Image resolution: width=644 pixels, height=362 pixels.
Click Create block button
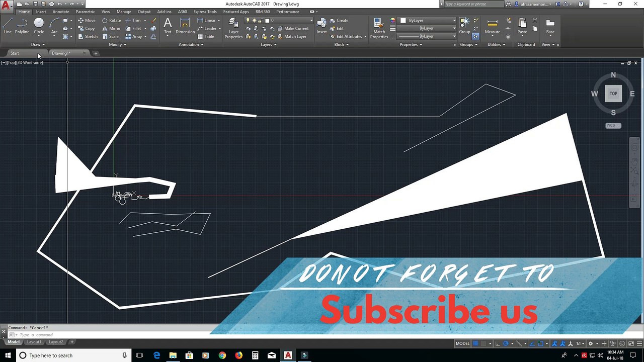point(339,21)
